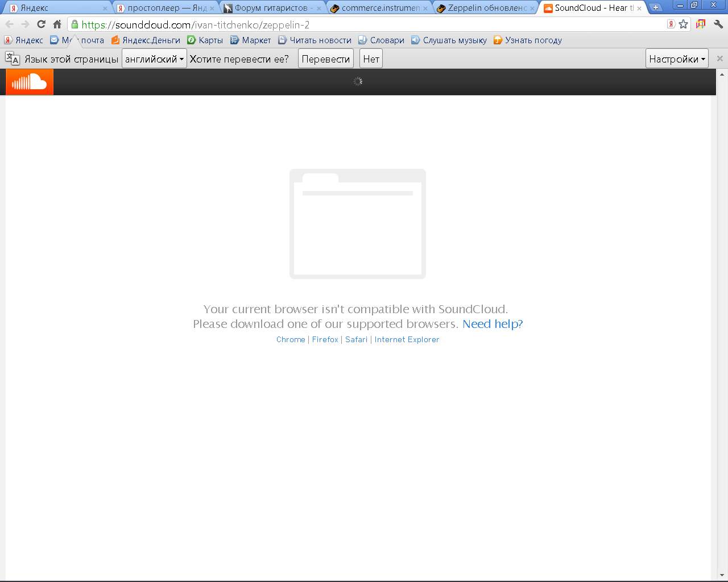
Task: Open the Маркет bookmark
Action: [x=251, y=40]
